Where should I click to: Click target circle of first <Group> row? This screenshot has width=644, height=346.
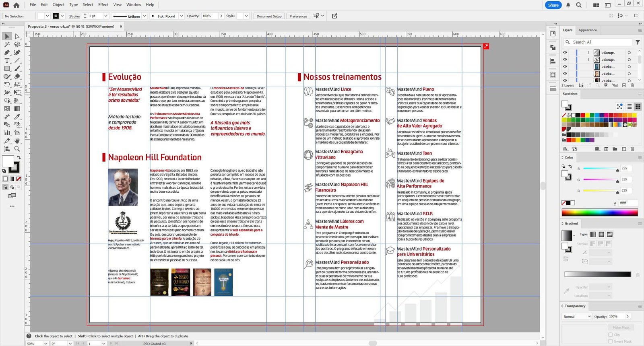coord(629,53)
